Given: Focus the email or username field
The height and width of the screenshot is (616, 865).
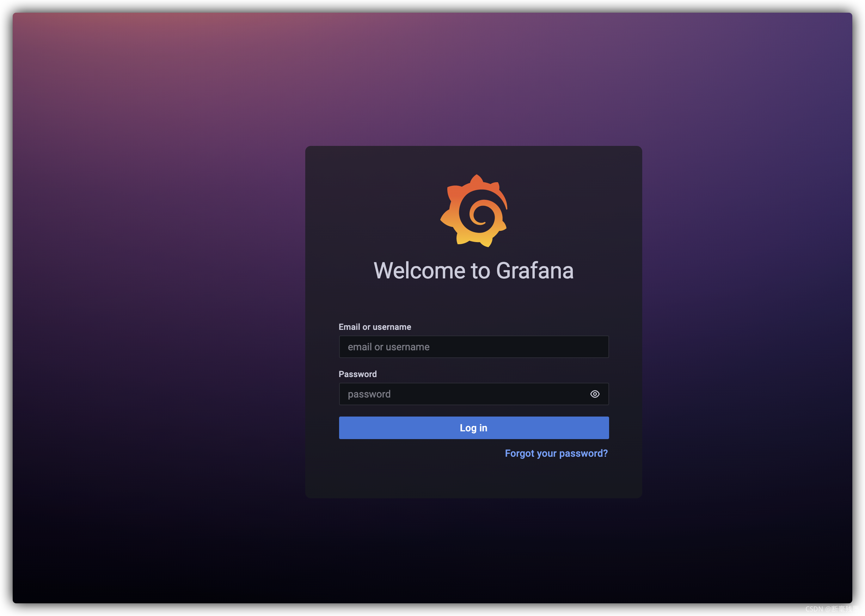Looking at the screenshot, I should click(473, 347).
